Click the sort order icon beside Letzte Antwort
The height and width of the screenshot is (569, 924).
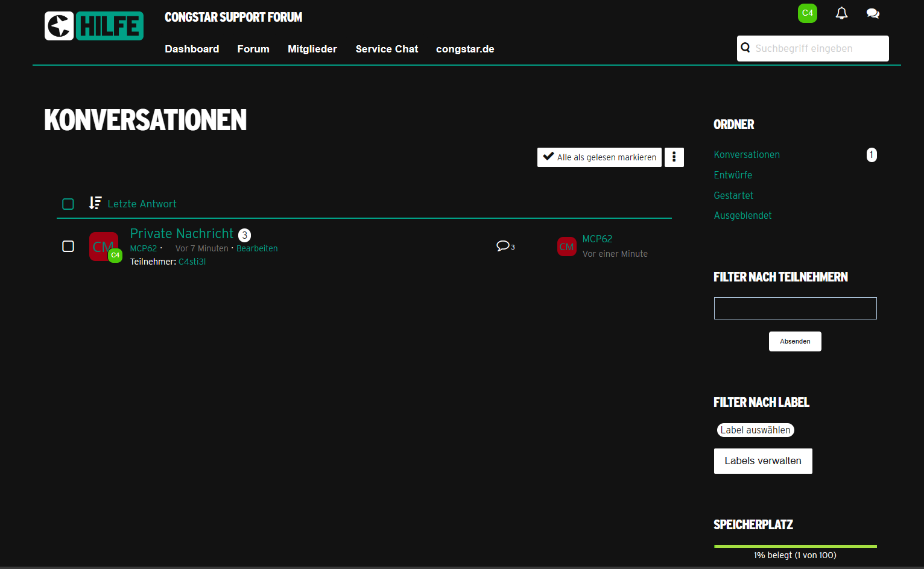(95, 203)
